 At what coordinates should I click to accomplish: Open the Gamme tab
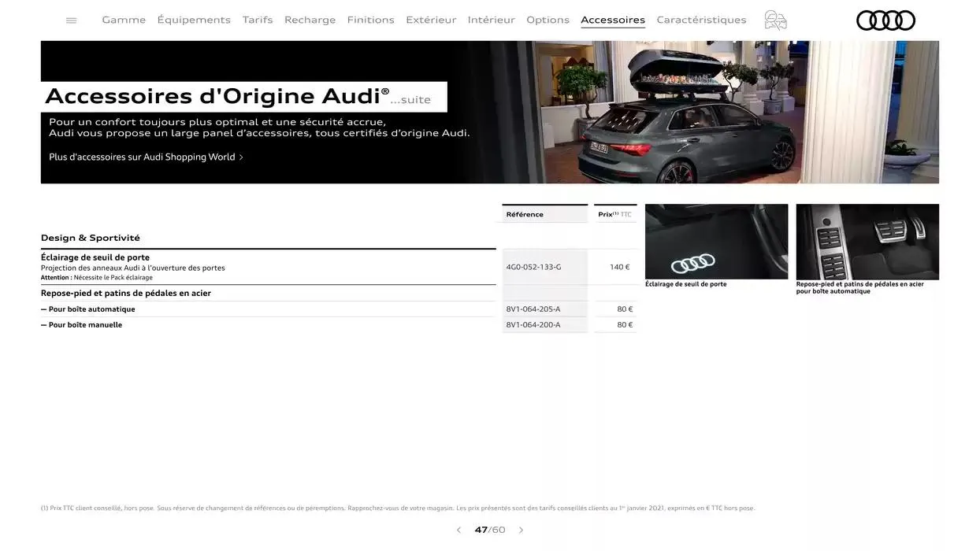pyautogui.click(x=124, y=20)
